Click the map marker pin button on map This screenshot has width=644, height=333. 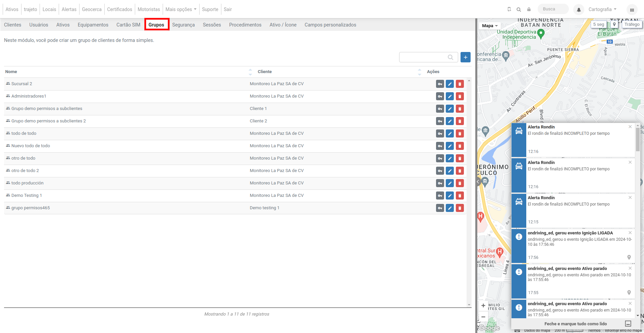coord(614,24)
